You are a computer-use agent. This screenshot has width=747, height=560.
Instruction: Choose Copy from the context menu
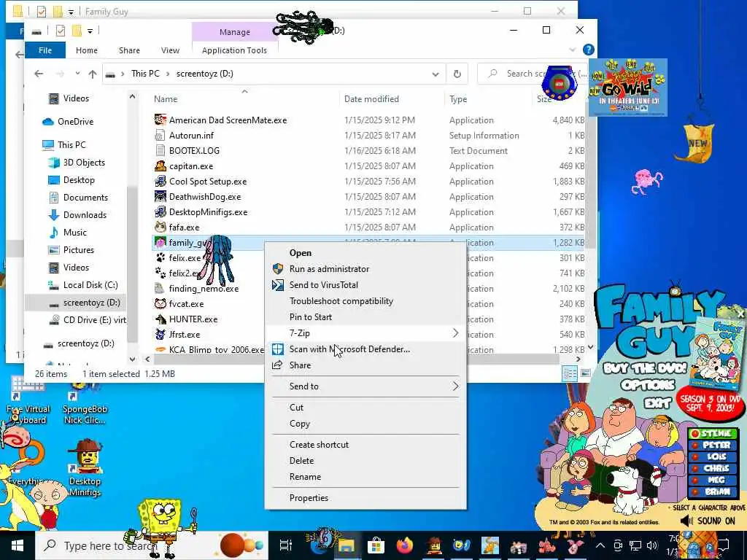[x=299, y=424]
